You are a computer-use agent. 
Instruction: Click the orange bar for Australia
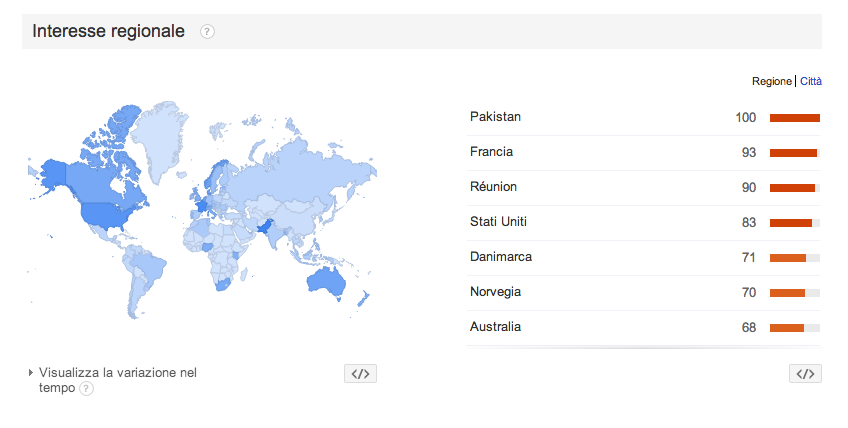(787, 328)
